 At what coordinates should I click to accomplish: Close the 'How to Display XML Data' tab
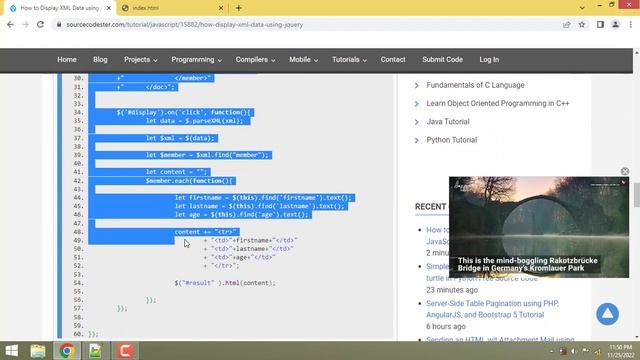pyautogui.click(x=109, y=8)
